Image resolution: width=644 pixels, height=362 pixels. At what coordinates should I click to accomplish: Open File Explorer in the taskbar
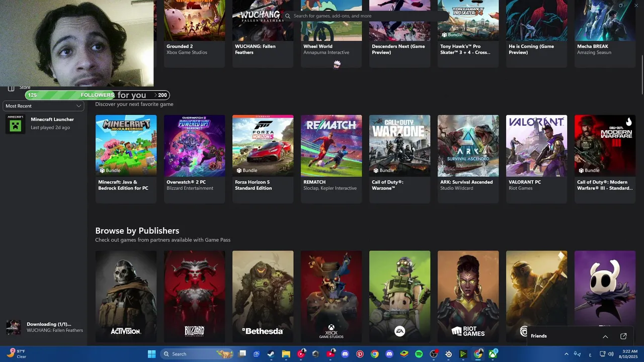286,354
